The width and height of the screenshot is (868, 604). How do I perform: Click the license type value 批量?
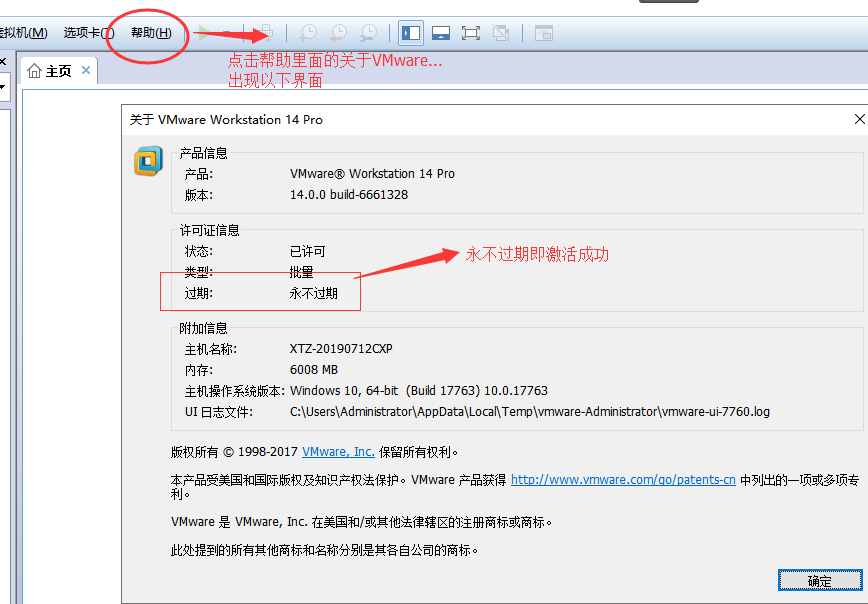(x=301, y=272)
